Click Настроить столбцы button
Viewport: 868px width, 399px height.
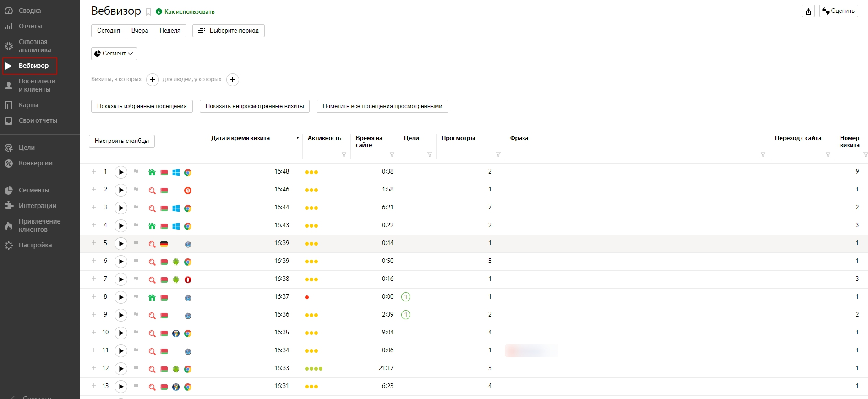[122, 141]
